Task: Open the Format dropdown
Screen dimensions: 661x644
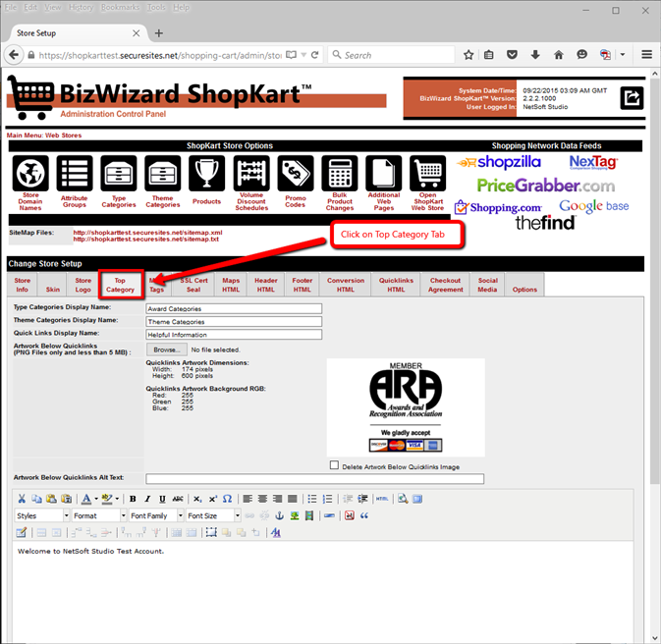Action: pyautogui.click(x=99, y=515)
